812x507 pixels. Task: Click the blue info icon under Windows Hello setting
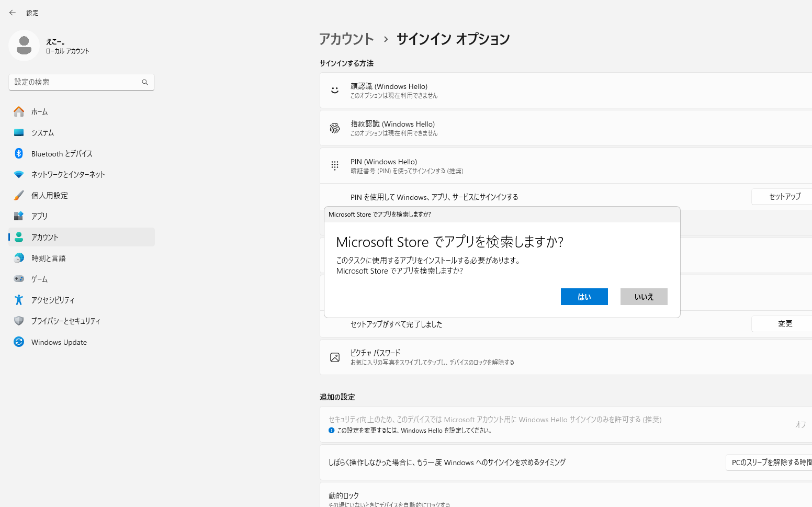coord(331,431)
